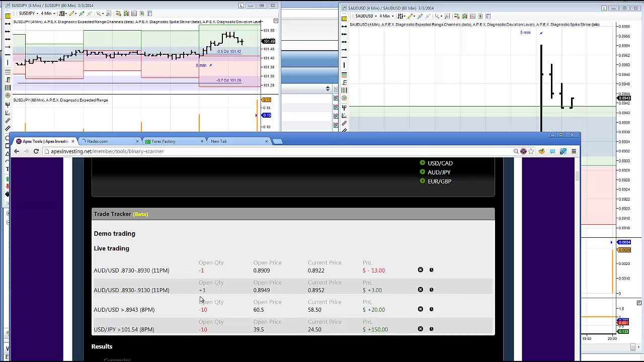Click clock icon on AUD/USD .8730-.8930 row

[431, 270]
